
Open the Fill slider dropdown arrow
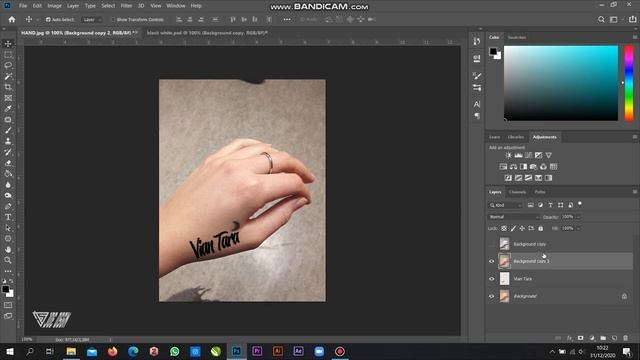(x=578, y=229)
